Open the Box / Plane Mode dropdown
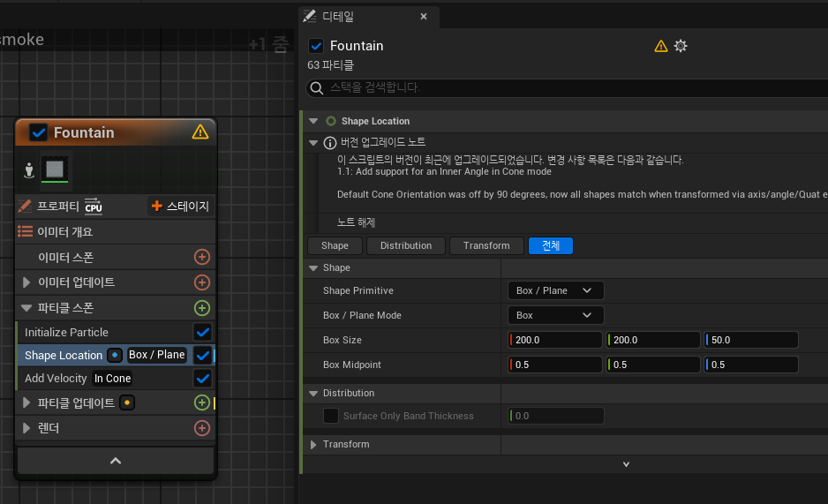 (x=555, y=316)
